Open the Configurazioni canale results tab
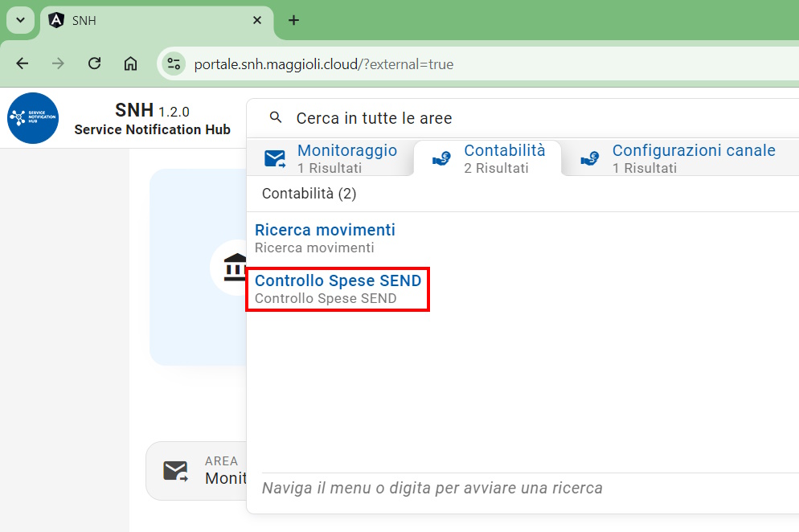The image size is (799, 532). click(x=678, y=158)
